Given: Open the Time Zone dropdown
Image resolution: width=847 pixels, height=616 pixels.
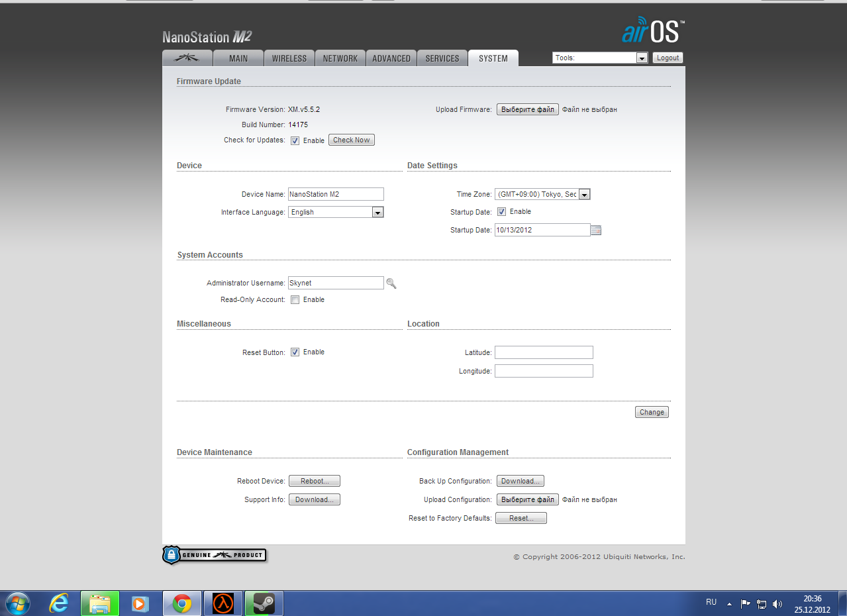Looking at the screenshot, I should click(542, 194).
